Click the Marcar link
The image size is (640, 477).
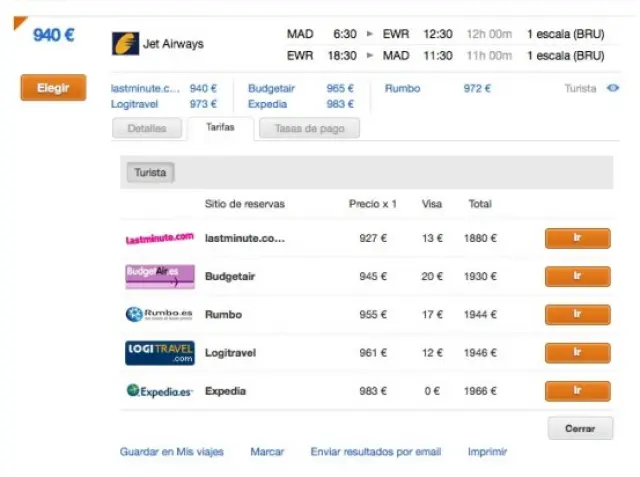pyautogui.click(x=267, y=452)
